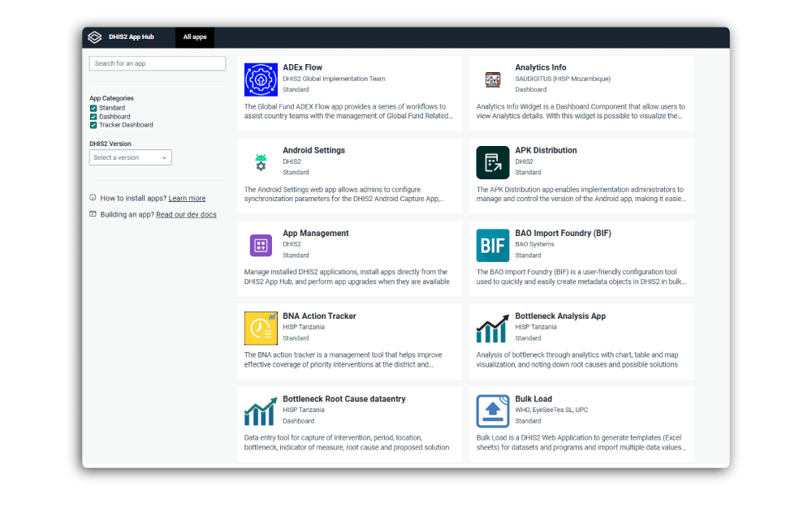
Task: Click the App Management description text
Action: [x=347, y=277]
